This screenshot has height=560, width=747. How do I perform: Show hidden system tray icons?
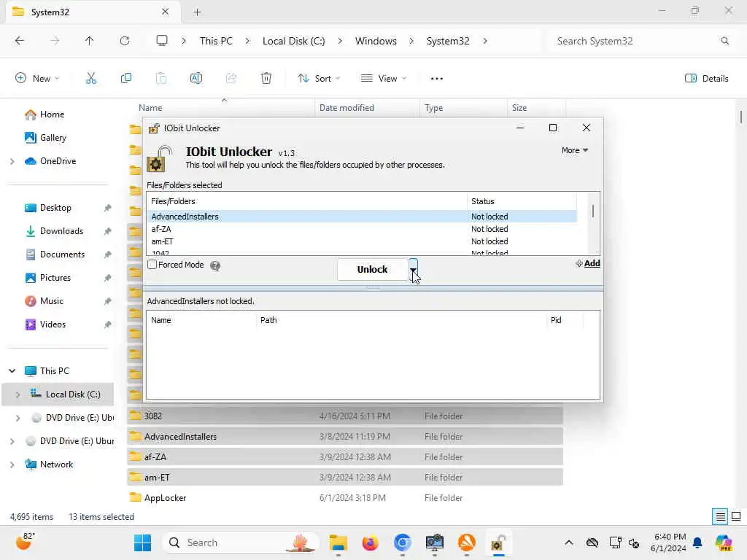(569, 542)
